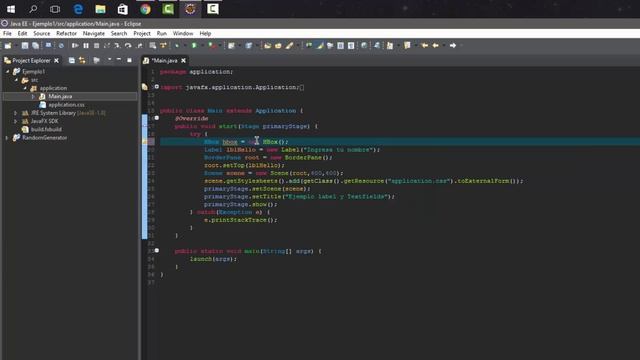
Task: Open the File menu
Action: tap(7, 33)
